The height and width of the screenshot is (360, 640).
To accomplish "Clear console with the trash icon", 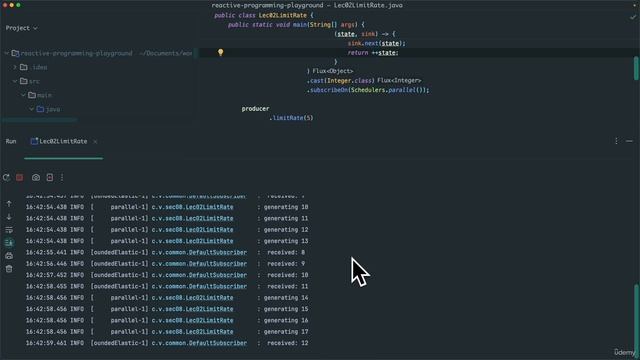I will click(x=9, y=269).
